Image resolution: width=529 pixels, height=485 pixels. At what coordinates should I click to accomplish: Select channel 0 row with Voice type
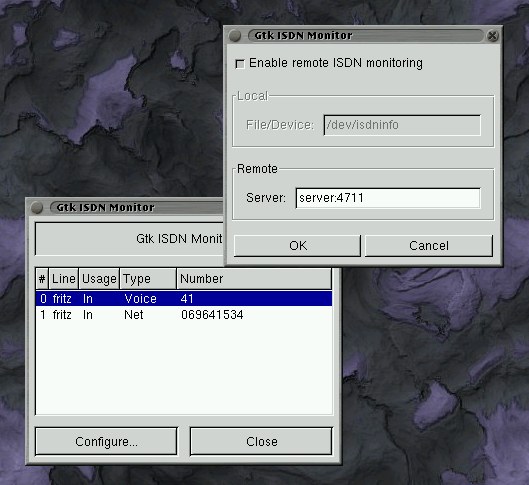pyautogui.click(x=184, y=299)
